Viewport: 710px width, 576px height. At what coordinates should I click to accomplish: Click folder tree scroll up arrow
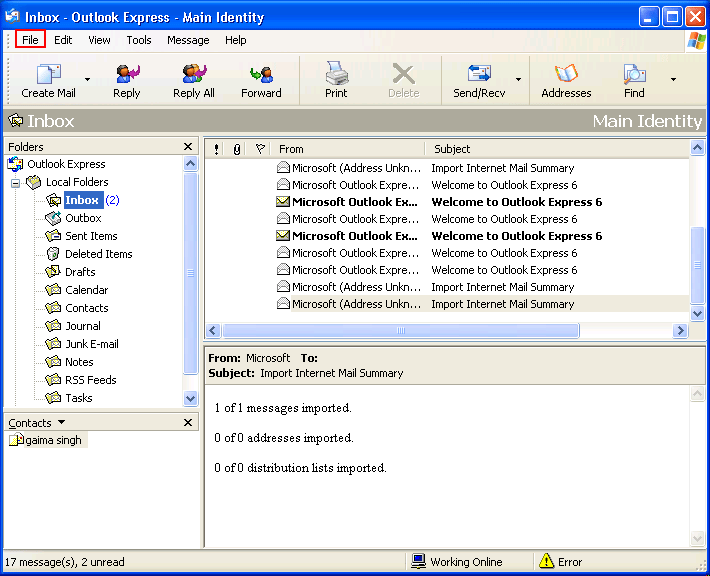point(191,163)
